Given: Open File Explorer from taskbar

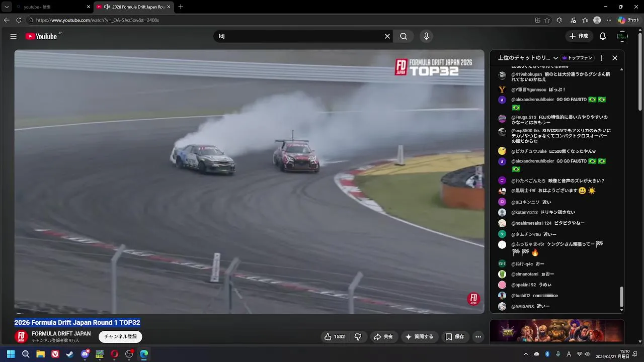Looking at the screenshot, I should click(x=40, y=354).
